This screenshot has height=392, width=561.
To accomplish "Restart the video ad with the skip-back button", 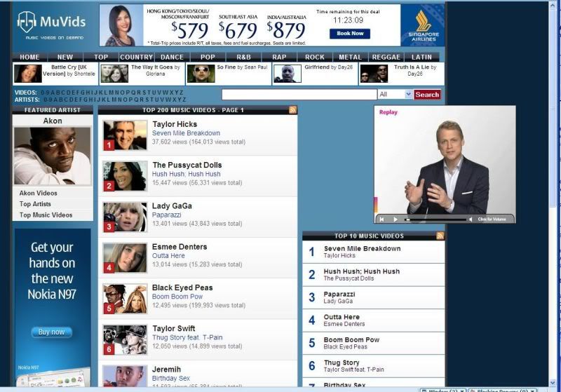I will point(382,219).
